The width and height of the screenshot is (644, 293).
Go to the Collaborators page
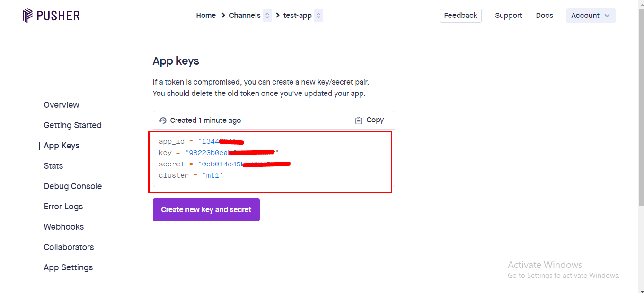click(69, 247)
